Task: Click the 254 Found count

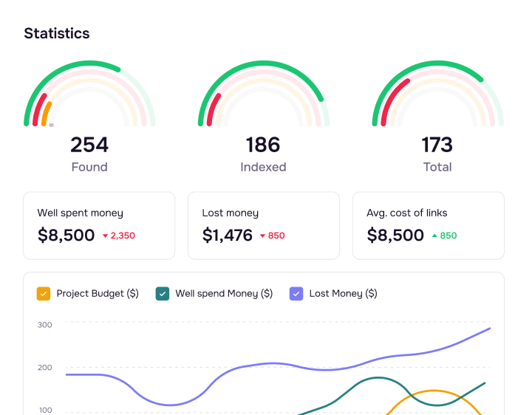Action: (89, 145)
